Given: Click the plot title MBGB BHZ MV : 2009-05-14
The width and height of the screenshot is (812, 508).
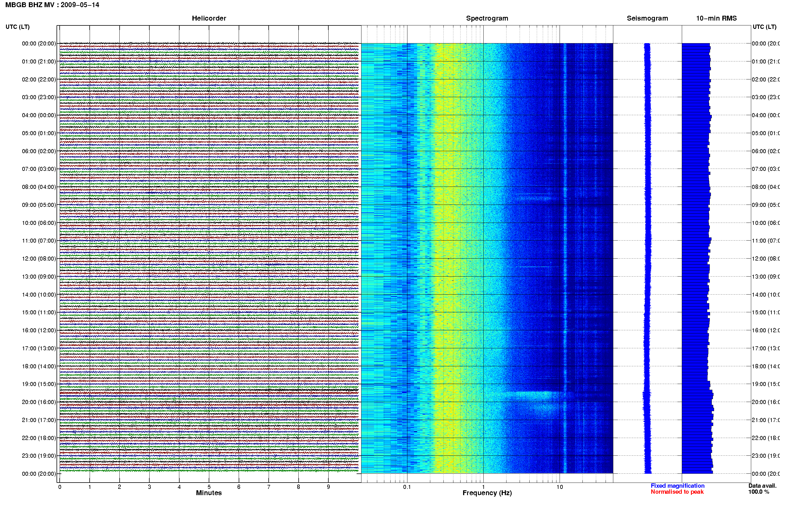Looking at the screenshot, I should point(52,5).
